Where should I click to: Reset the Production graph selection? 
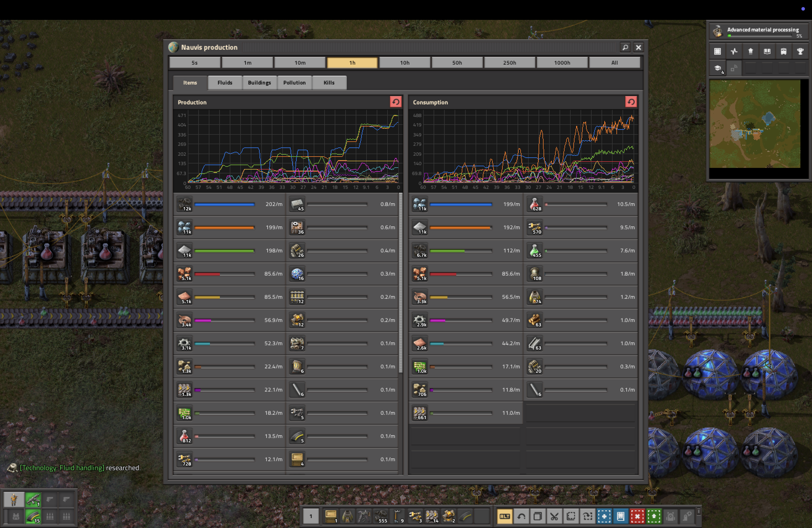pos(396,102)
